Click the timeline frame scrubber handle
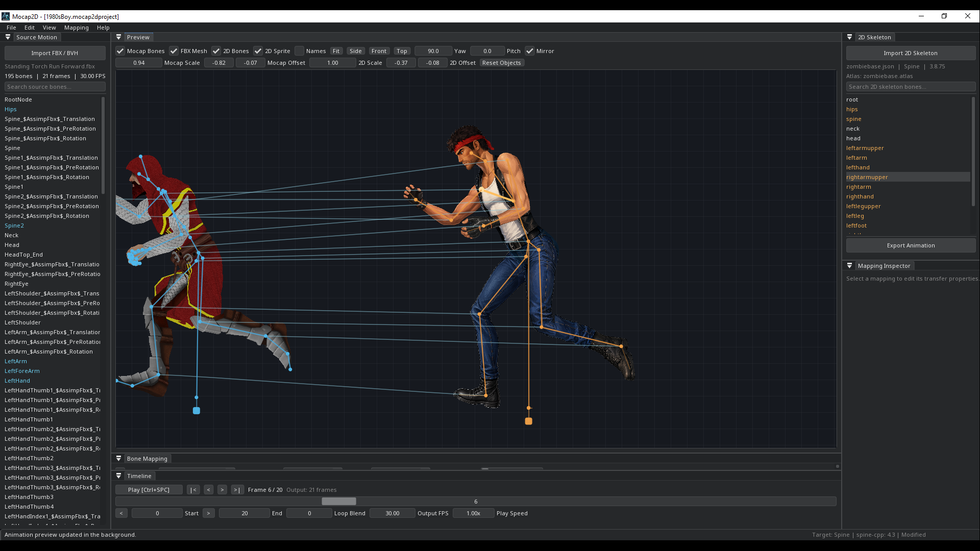 339,502
